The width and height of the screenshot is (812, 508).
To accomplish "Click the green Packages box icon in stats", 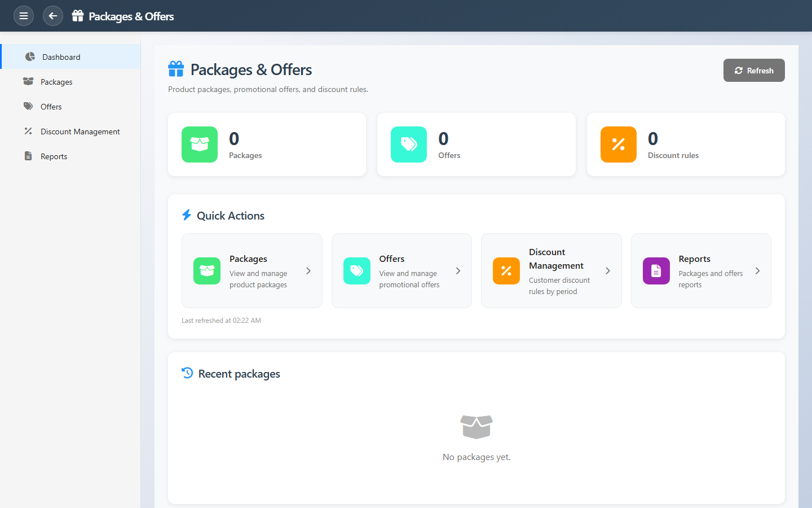I will (x=200, y=144).
